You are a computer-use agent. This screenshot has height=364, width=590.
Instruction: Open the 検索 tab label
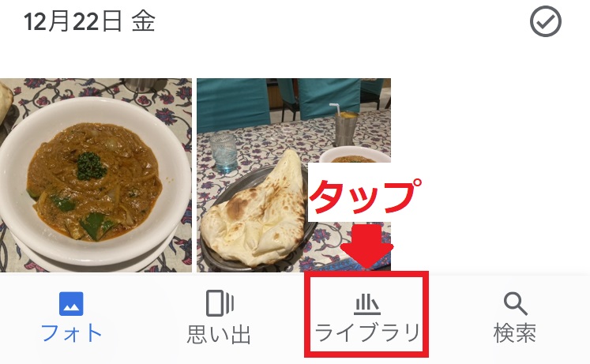point(515,333)
